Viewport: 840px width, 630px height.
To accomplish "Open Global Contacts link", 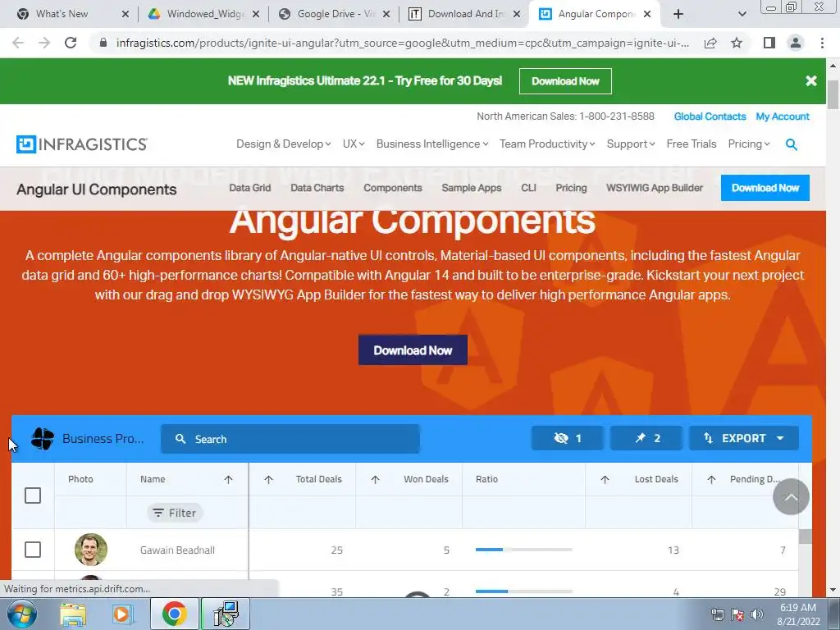I will (710, 116).
